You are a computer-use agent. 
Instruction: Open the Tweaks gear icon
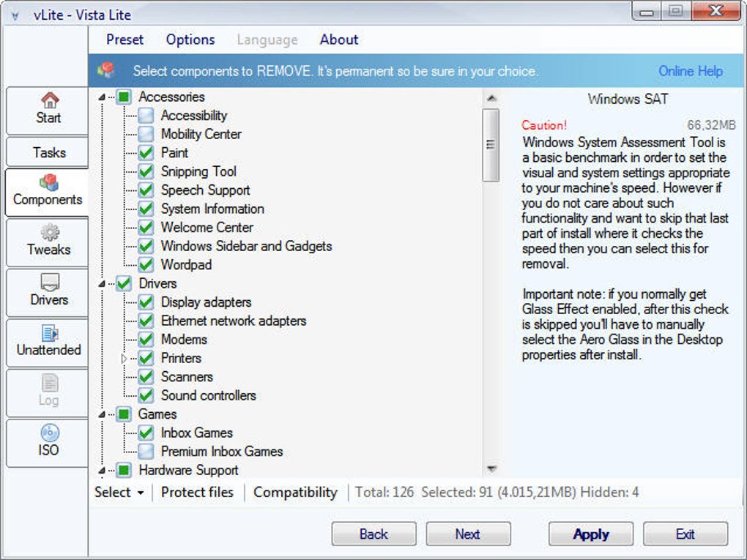coord(50,232)
